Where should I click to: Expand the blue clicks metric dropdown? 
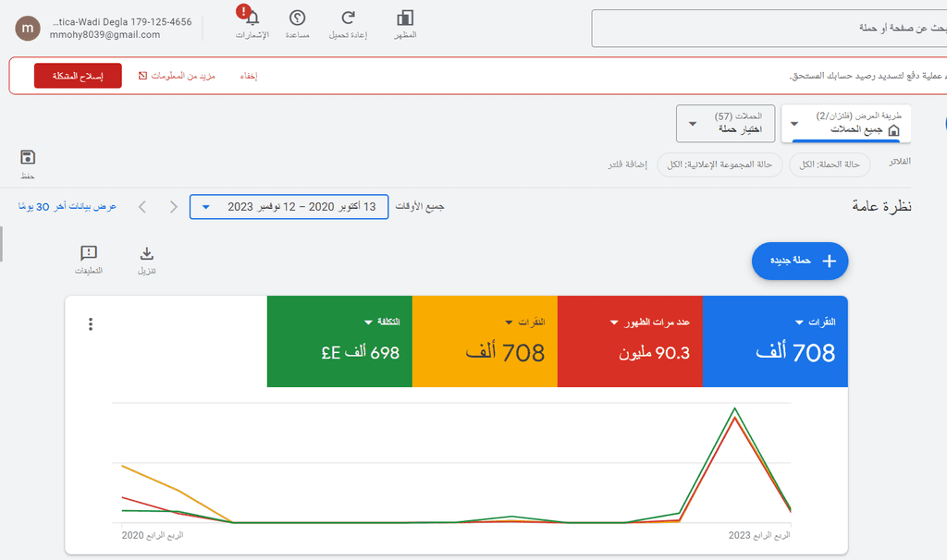coord(799,323)
